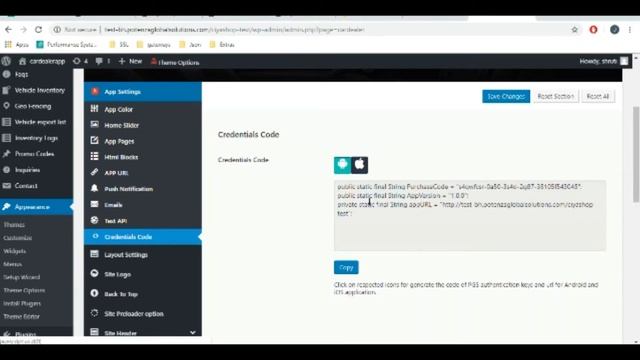Open the Chrome profile avatar
The image size is (640, 360).
click(x=614, y=29)
